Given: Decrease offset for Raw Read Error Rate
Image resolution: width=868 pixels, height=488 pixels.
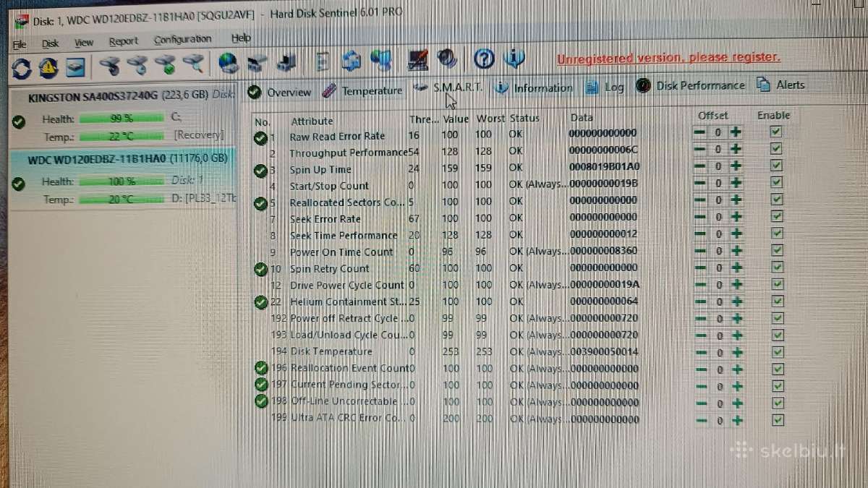Looking at the screenshot, I should click(x=699, y=133).
